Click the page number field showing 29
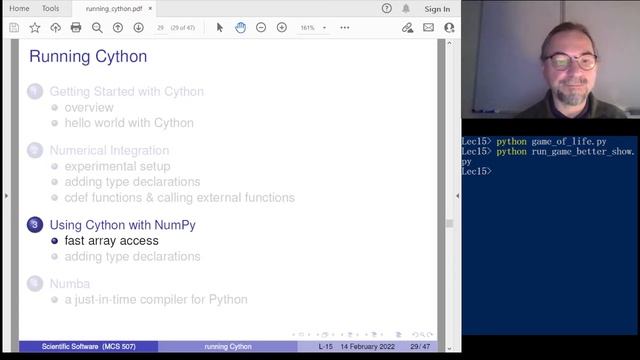This screenshot has width=640, height=360. tap(161, 28)
